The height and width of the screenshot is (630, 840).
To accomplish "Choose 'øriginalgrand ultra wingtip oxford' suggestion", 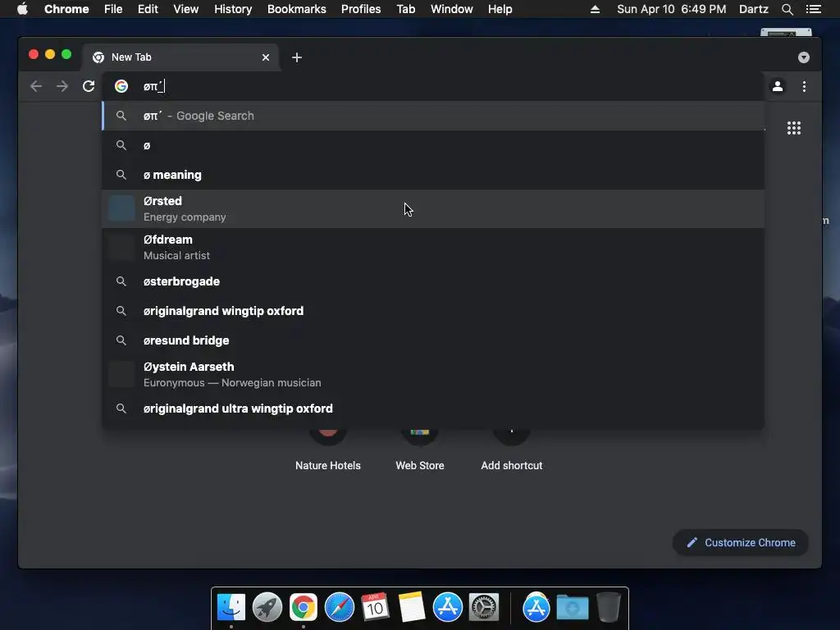I will click(x=433, y=409).
